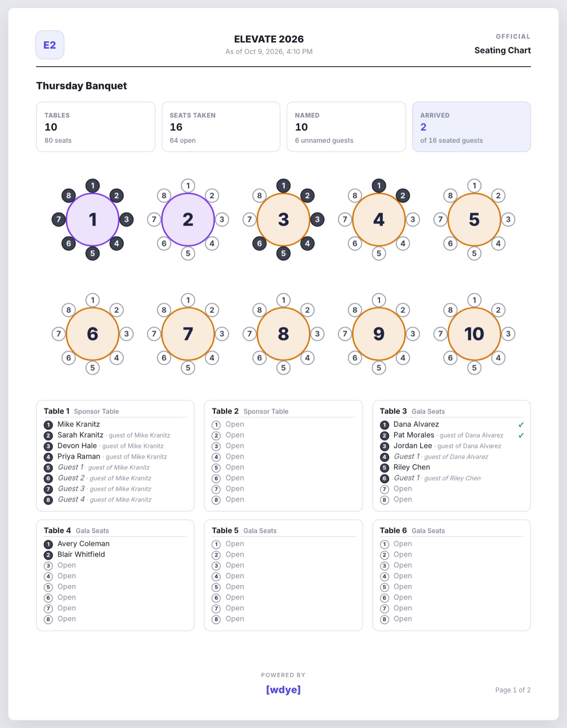This screenshot has height=728, width=567.
Task: Click filled seat 6 on Table 3 diagram
Action: 260,244
